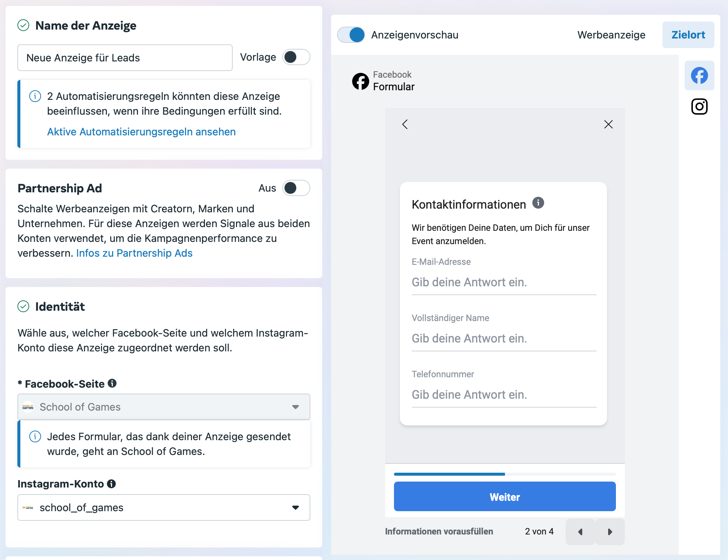728x560 pixels.
Task: Turn on the Partnership Ad switch
Action: [x=296, y=188]
